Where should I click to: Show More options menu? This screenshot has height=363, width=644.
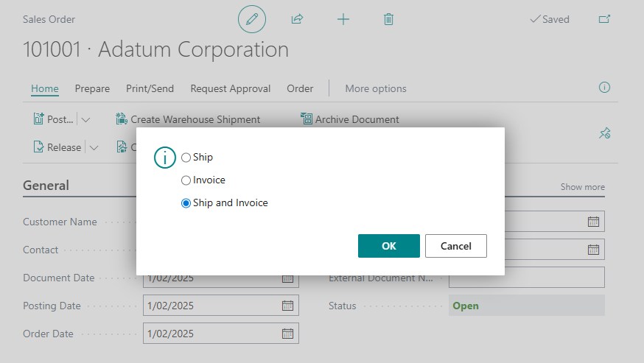pos(376,88)
